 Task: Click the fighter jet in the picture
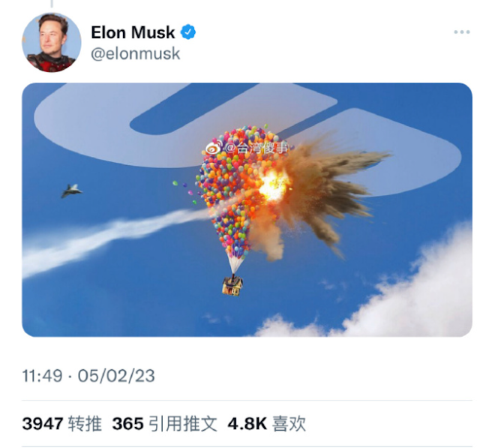[71, 191]
